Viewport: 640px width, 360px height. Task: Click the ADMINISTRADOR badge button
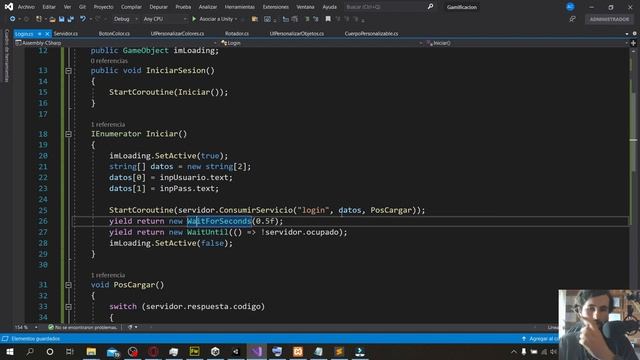(609, 19)
